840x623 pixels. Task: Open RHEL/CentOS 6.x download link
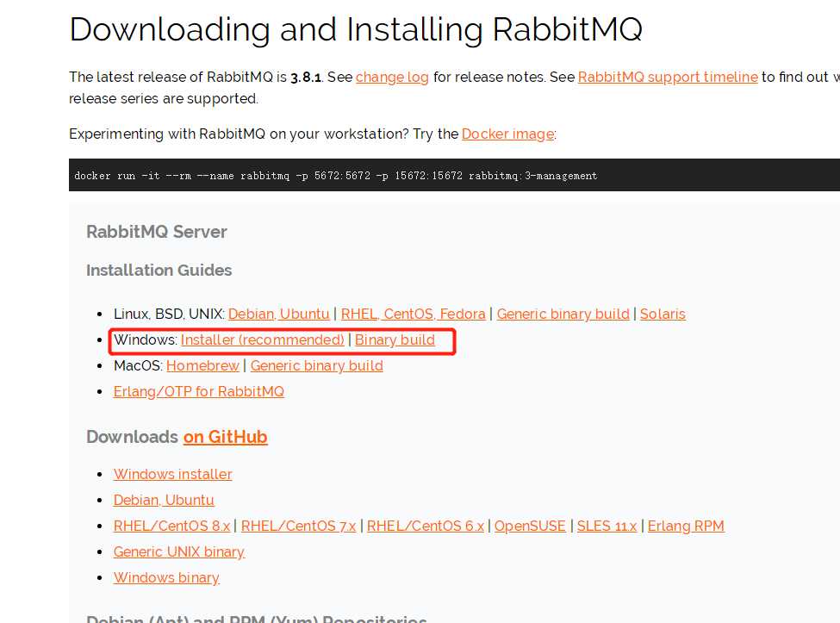point(426,526)
